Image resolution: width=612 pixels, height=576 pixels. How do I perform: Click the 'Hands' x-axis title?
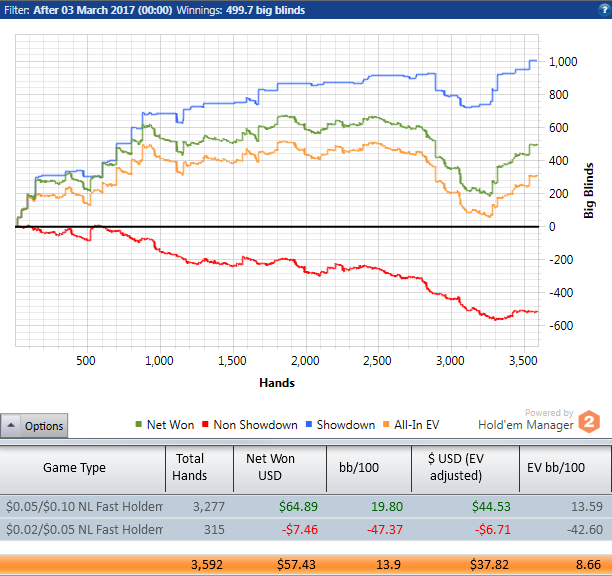pyautogui.click(x=277, y=383)
